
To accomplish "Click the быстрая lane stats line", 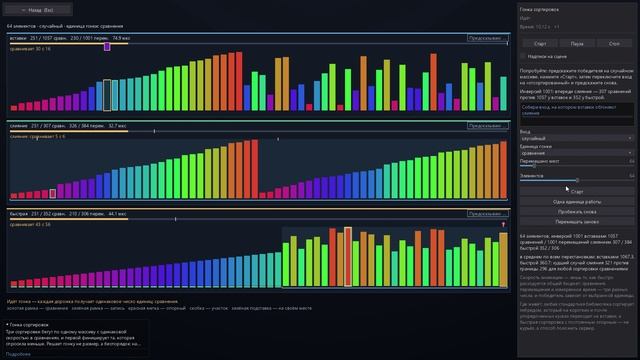I will coord(68,213).
